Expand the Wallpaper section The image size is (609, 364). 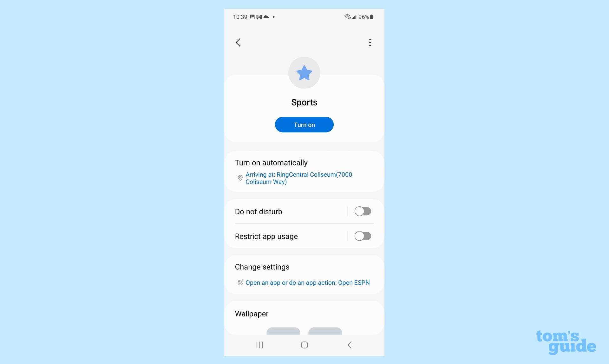(x=252, y=314)
